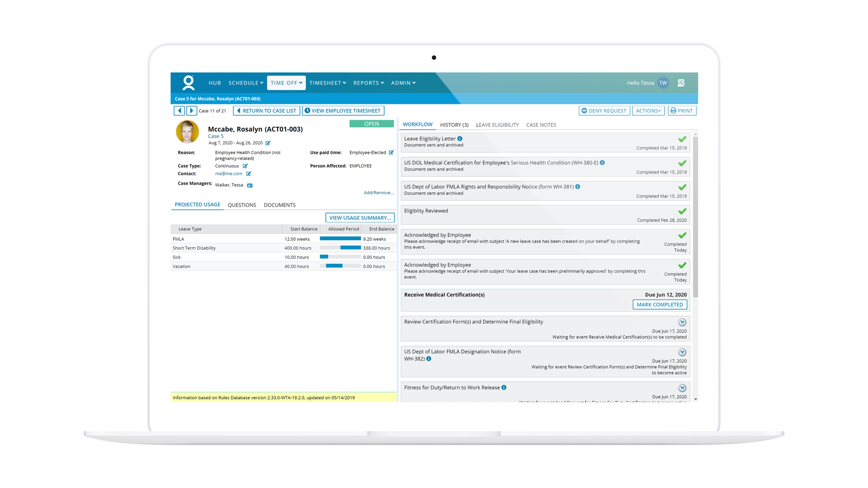Click the next case arrow icon
Image resolution: width=868 pixels, height=488 pixels.
pos(191,111)
